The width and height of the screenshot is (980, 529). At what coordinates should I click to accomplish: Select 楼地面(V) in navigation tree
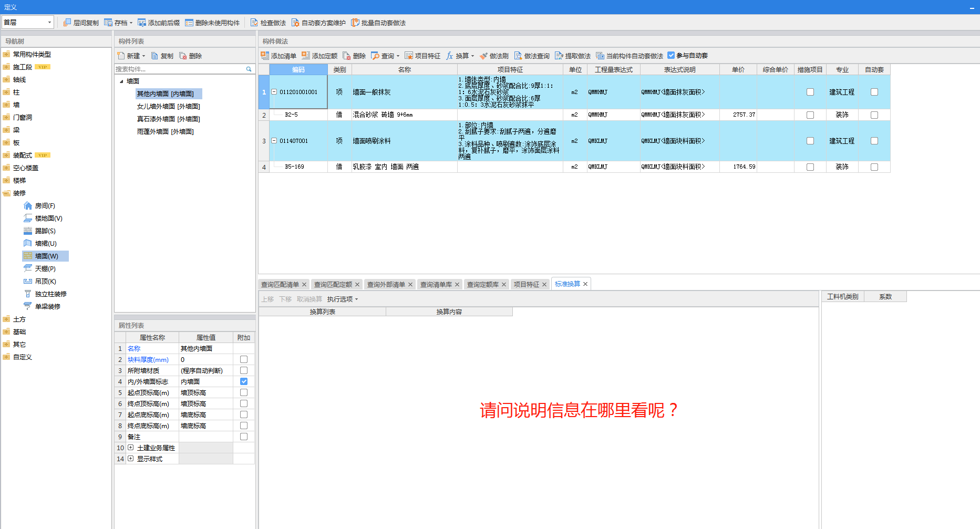click(43, 219)
